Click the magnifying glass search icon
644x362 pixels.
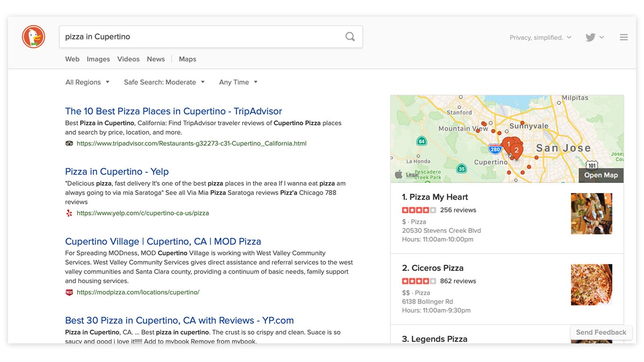point(350,37)
